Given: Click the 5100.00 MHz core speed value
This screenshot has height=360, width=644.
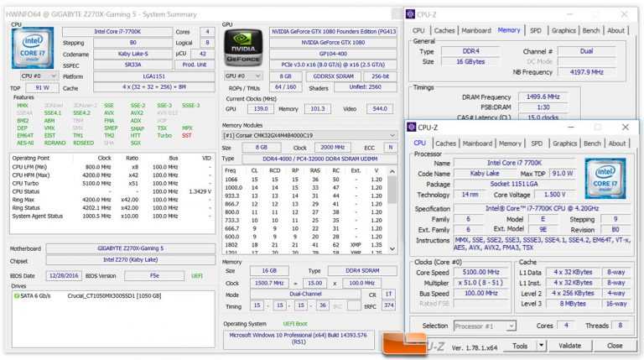Looking at the screenshot, I should coord(481,272).
